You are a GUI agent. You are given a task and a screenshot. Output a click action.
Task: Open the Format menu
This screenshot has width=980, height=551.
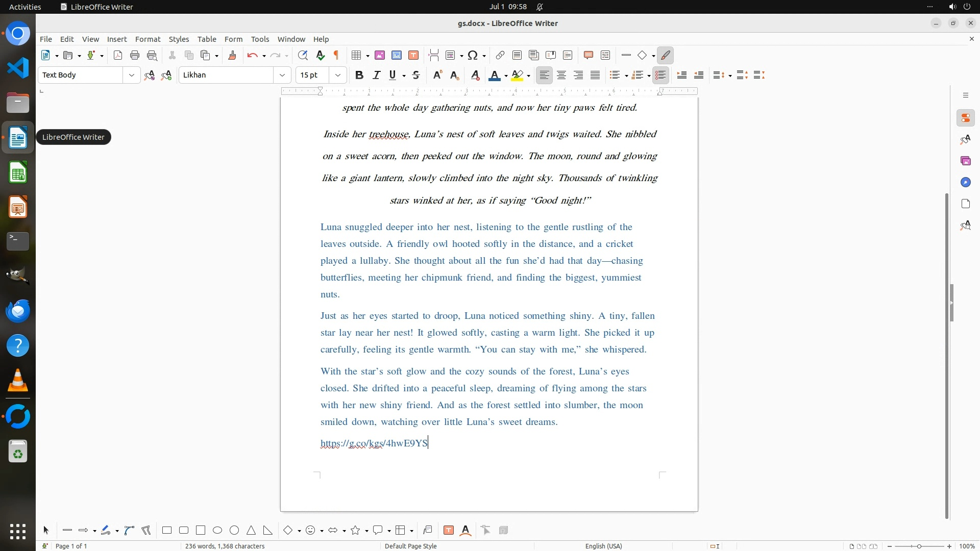[x=148, y=39]
